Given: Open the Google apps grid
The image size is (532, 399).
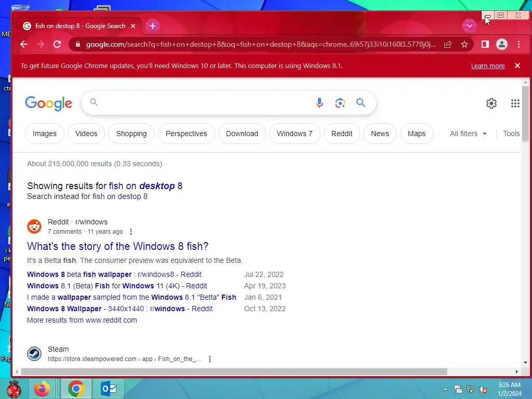Looking at the screenshot, I should 515,103.
